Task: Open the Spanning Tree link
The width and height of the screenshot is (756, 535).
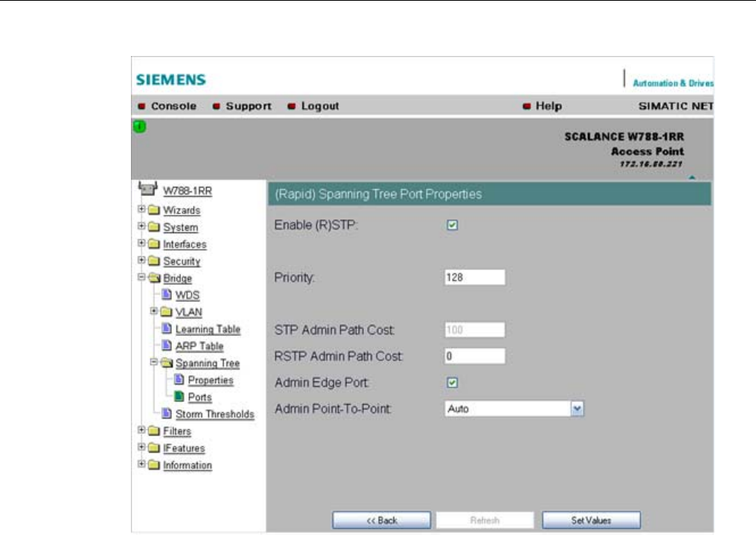Action: [207, 363]
